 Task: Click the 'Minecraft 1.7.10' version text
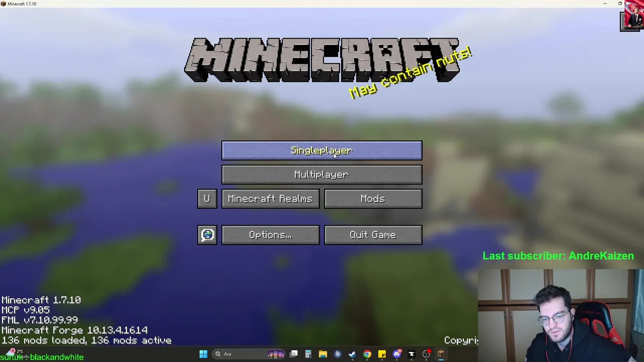coord(41,300)
